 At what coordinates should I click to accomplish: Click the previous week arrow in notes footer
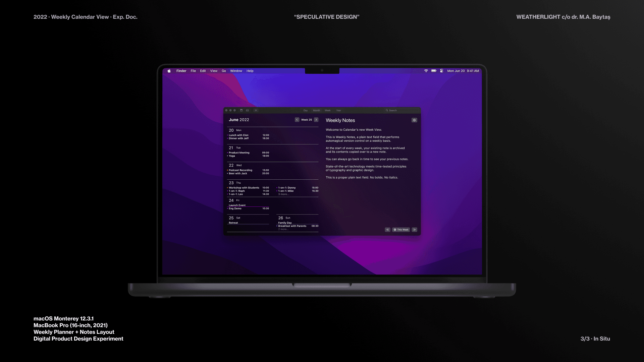point(387,229)
